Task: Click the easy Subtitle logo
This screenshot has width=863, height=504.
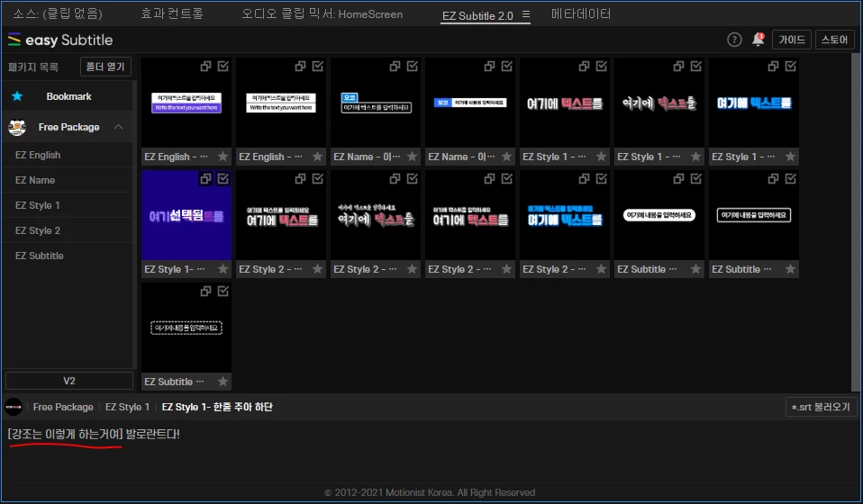Action: tap(60, 40)
